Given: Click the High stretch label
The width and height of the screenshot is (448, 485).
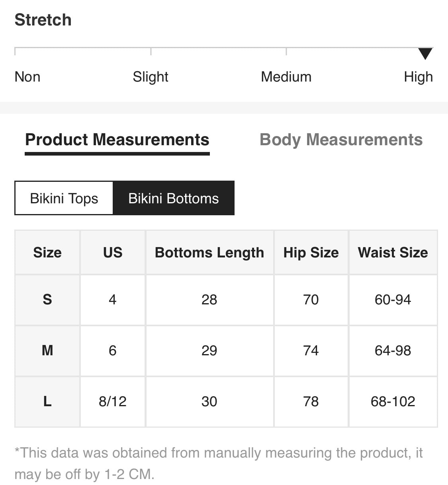Looking at the screenshot, I should [x=418, y=77].
